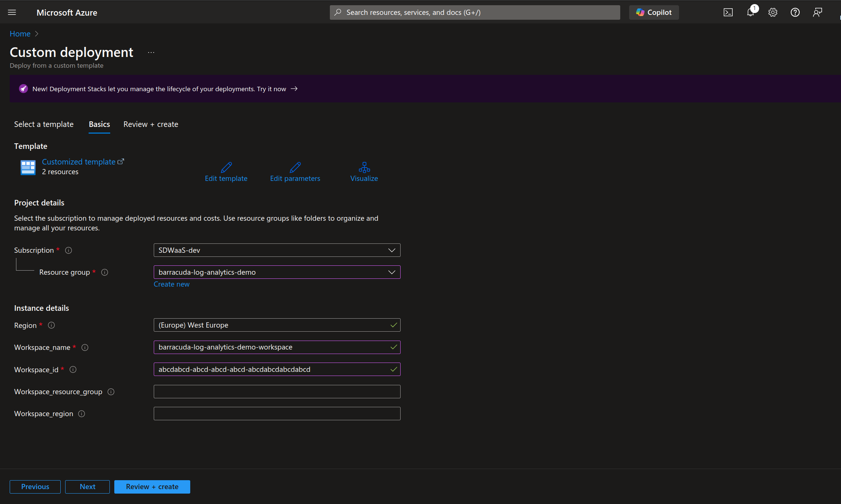Go to Home breadcrumb link
Viewport: 841px width, 504px height.
pos(20,34)
